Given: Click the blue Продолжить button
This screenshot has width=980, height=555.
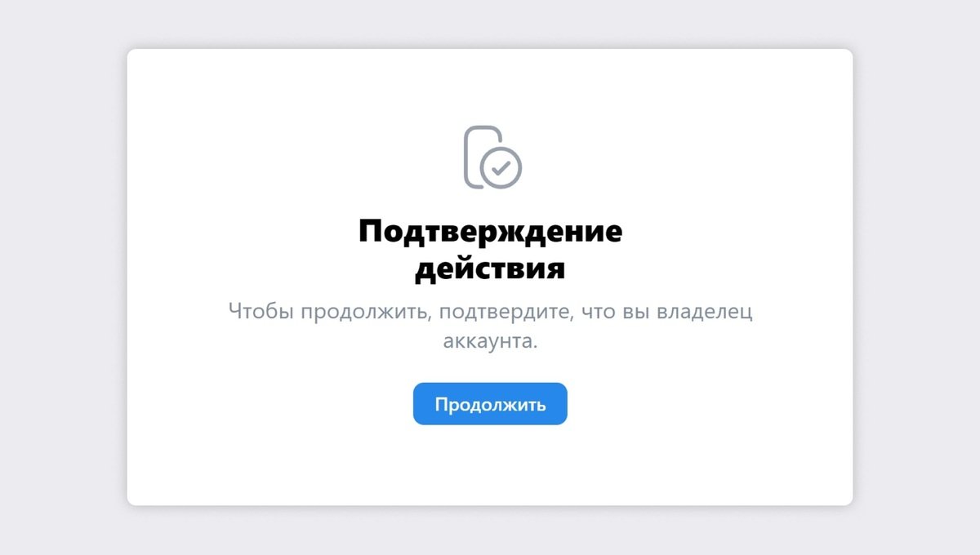Looking at the screenshot, I should coord(490,404).
